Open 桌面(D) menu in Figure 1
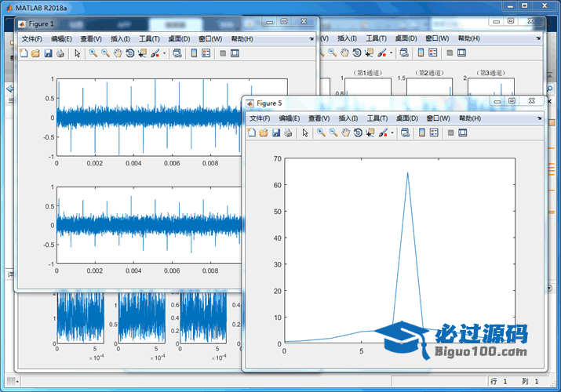Viewport: 561px width, 392px height. tap(179, 39)
